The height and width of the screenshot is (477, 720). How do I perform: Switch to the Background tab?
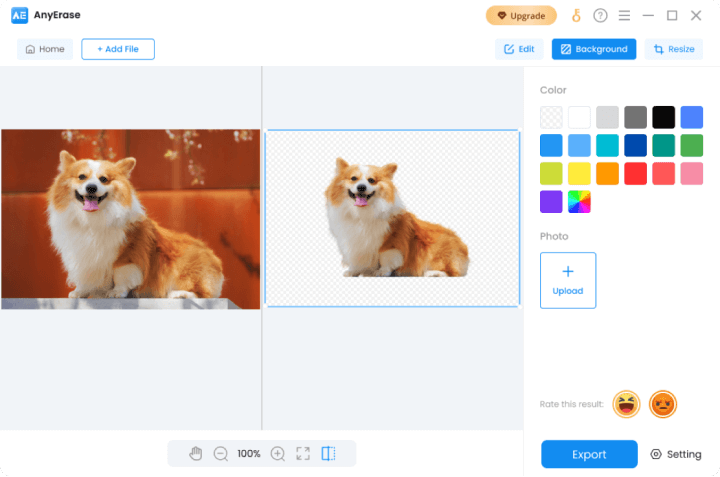coord(593,49)
